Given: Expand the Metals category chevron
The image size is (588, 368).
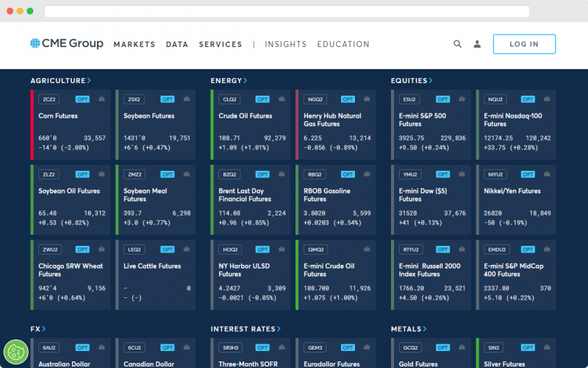Looking at the screenshot, I should 425,329.
